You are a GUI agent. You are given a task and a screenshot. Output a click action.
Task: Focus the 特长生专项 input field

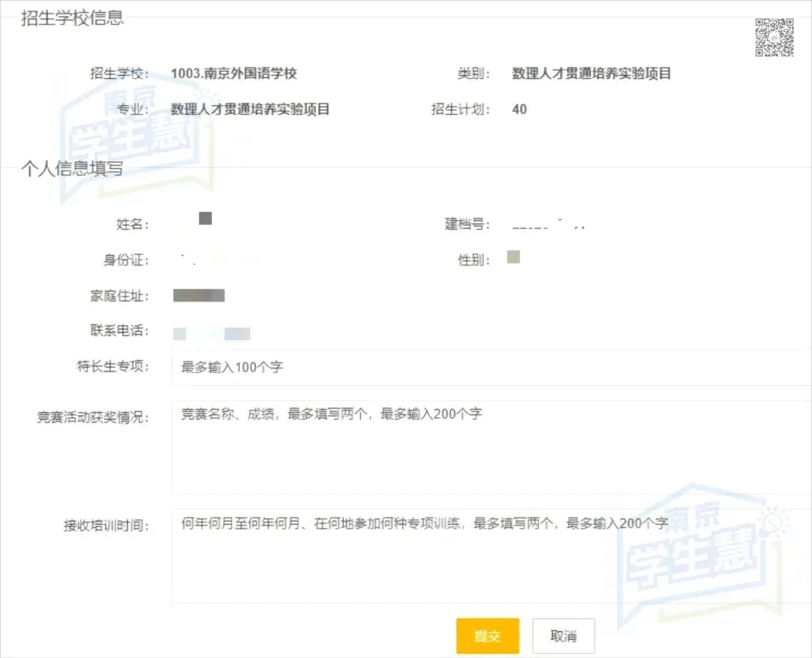click(492, 367)
